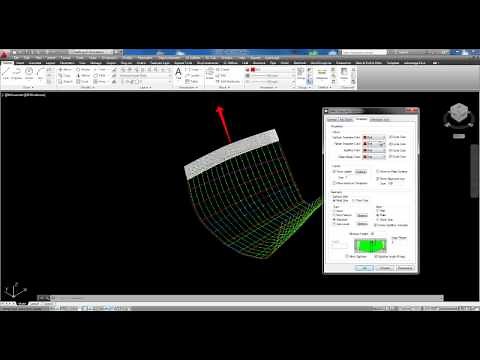The height and width of the screenshot is (360, 480).
Task: Click the vertical scrollbar at right edge
Action: 475,172
